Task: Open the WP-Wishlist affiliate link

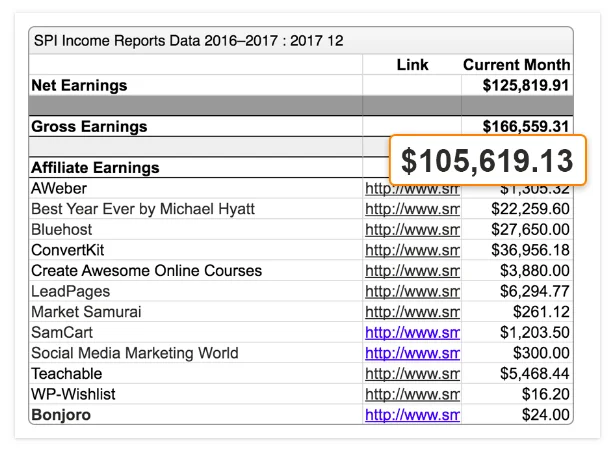Action: 412,394
